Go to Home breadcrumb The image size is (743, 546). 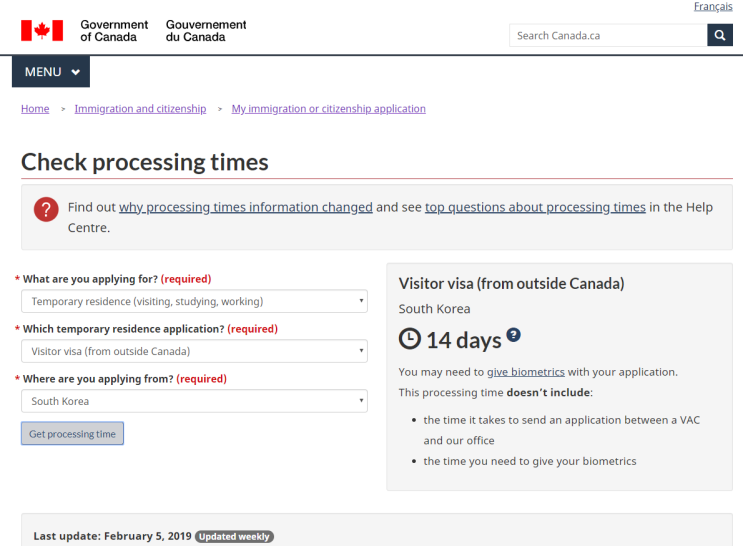35,109
